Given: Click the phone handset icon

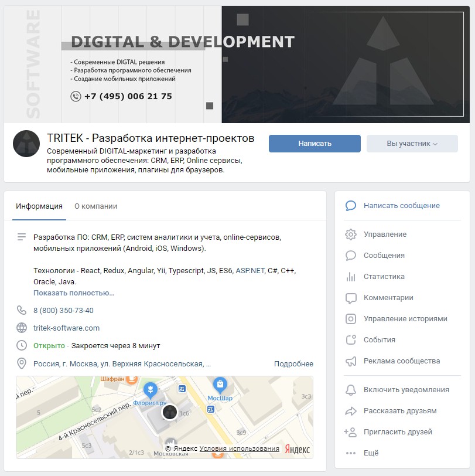Looking at the screenshot, I should click(22, 310).
